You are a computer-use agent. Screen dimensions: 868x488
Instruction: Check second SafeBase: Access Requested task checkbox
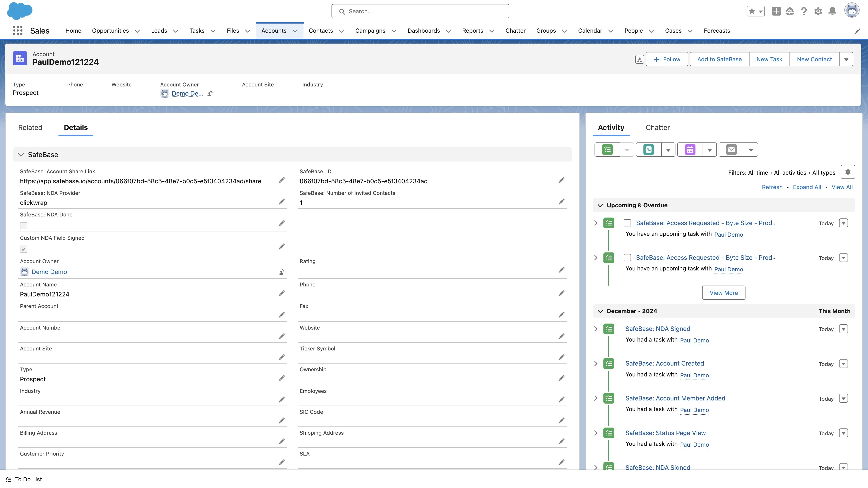pyautogui.click(x=627, y=258)
